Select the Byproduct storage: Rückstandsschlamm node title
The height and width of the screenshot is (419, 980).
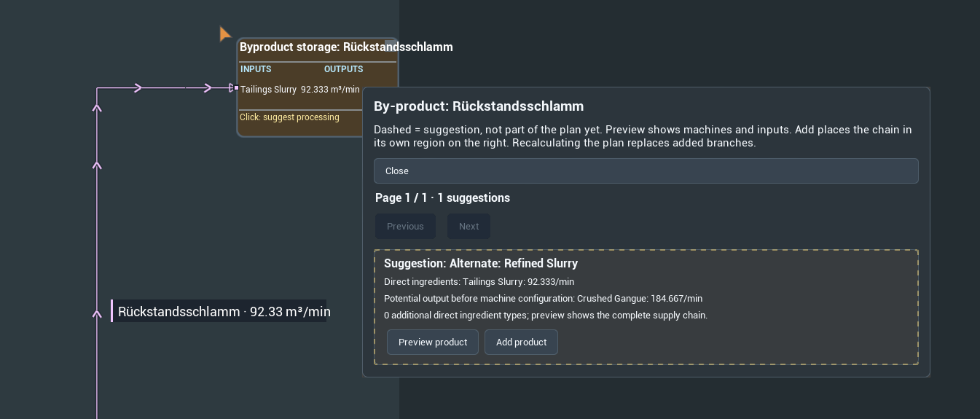346,47
